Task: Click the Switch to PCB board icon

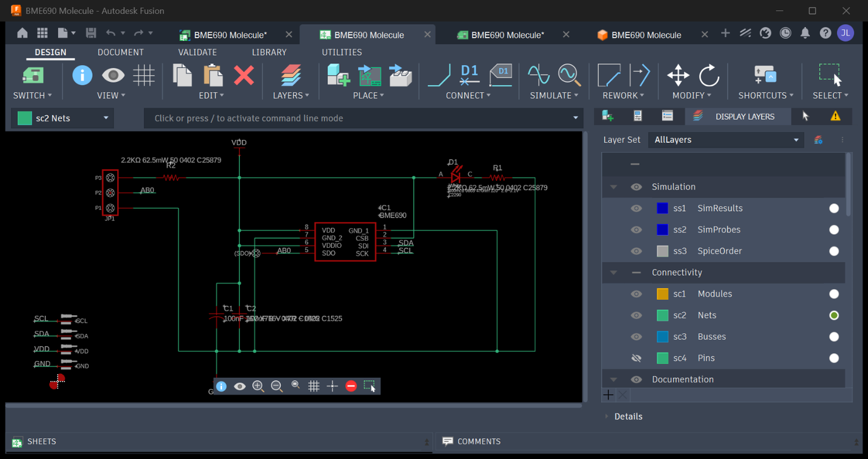Action: (33, 76)
